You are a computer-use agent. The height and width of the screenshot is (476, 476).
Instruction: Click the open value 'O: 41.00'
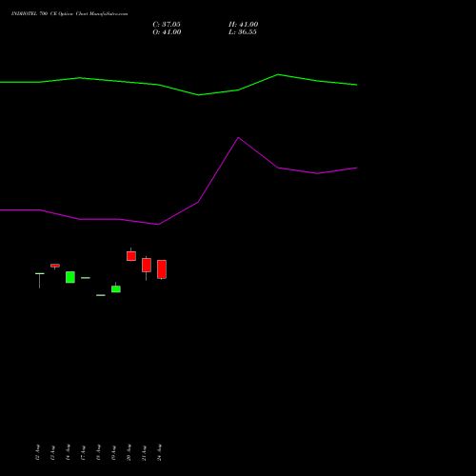click(167, 32)
